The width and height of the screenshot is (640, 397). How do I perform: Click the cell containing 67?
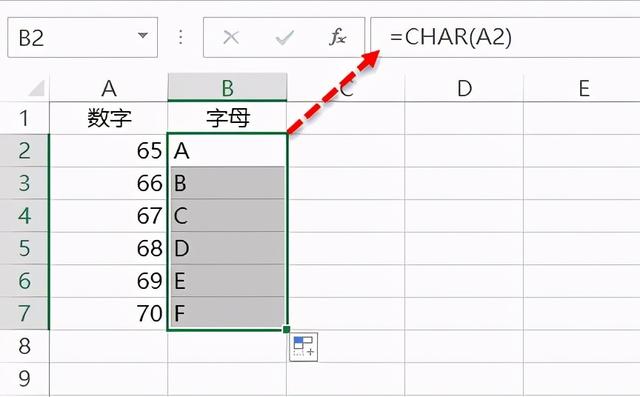(109, 216)
